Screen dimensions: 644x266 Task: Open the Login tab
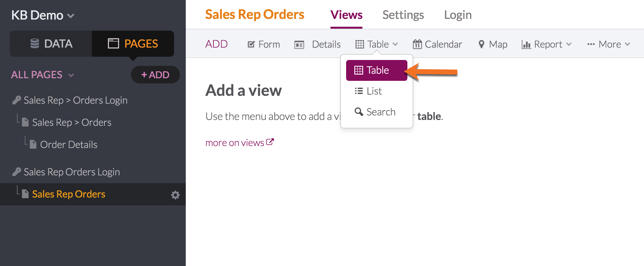pos(458,15)
